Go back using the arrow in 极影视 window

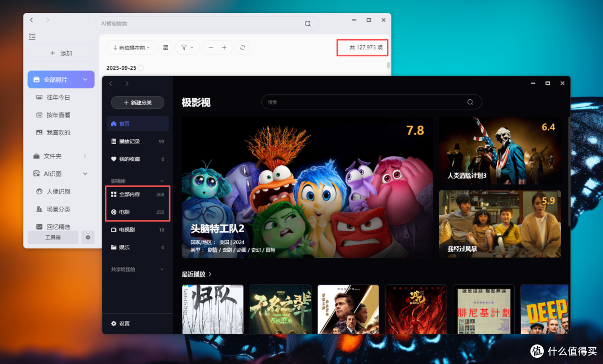[x=111, y=83]
